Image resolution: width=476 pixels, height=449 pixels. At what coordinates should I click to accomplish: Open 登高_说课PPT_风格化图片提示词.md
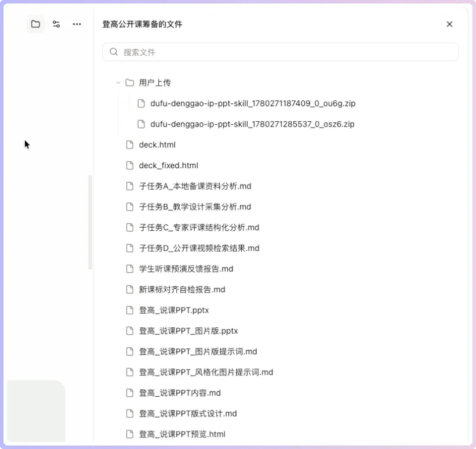(x=206, y=372)
